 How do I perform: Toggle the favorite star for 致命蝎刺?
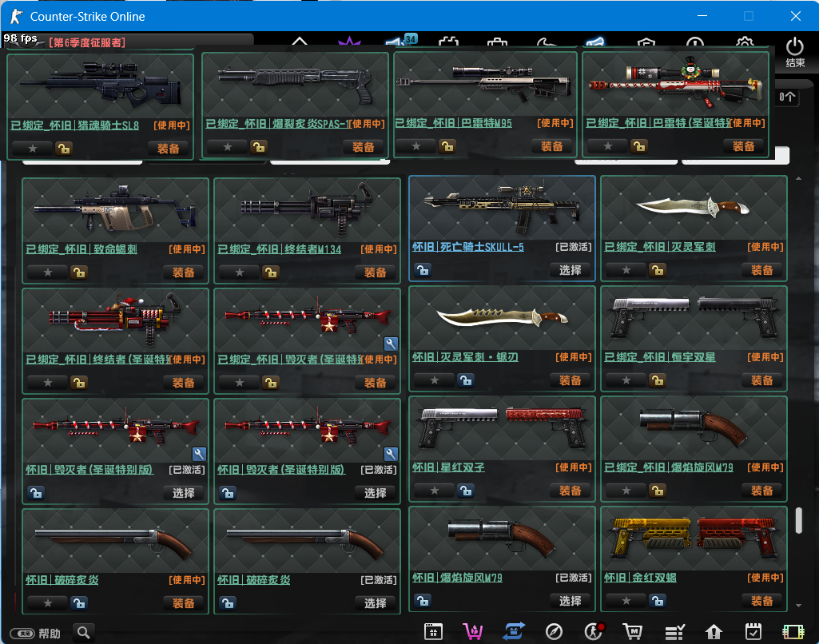[47, 272]
